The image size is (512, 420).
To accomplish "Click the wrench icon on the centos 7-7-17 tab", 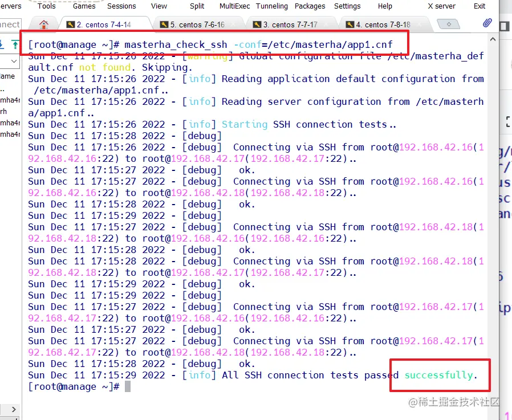I will [x=257, y=25].
